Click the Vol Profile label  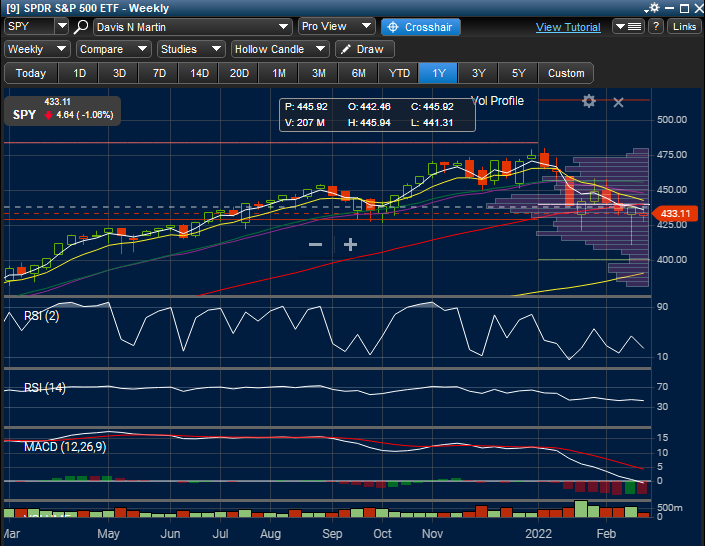(497, 101)
